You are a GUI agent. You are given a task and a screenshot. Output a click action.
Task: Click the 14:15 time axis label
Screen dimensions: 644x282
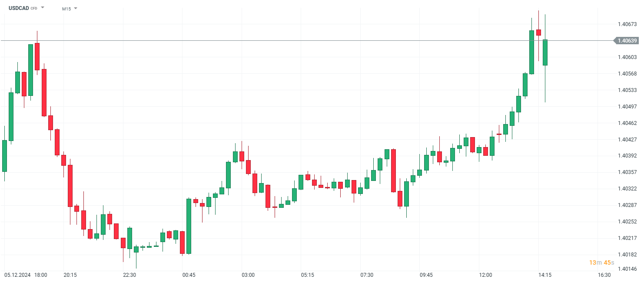click(545, 275)
